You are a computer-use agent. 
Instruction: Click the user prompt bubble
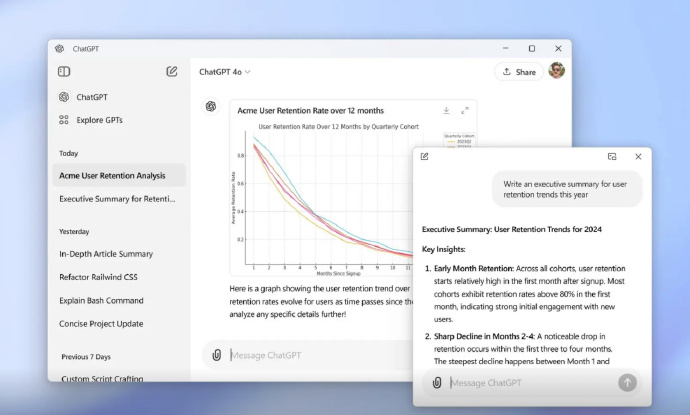[567, 189]
